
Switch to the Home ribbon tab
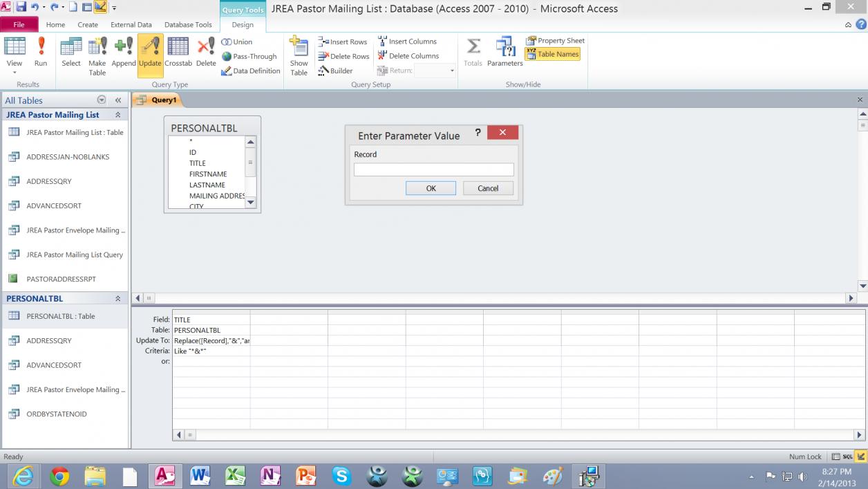[55, 25]
